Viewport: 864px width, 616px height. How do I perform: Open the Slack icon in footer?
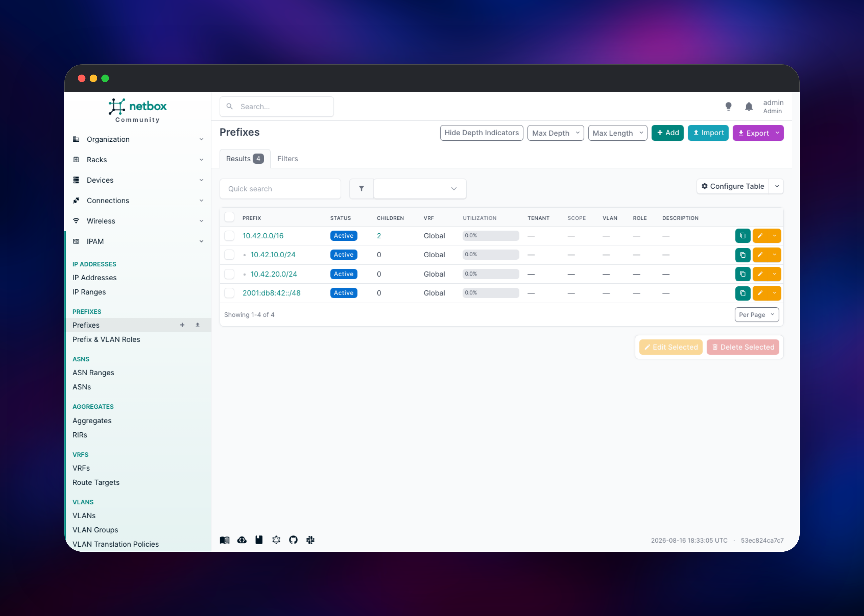click(x=310, y=540)
